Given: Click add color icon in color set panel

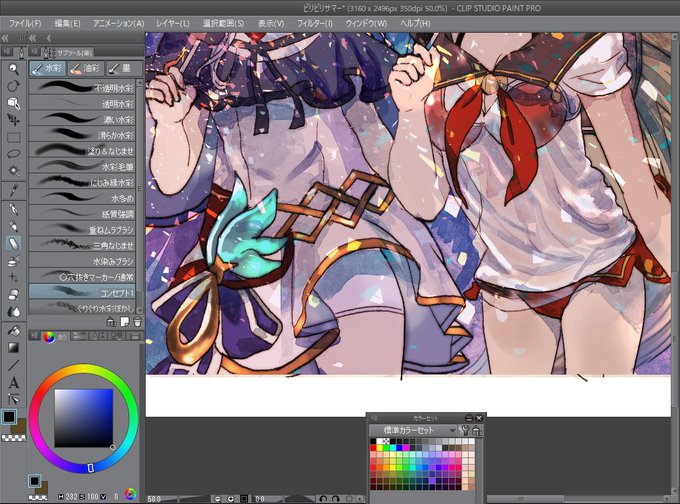Looking at the screenshot, I should pos(477,431).
